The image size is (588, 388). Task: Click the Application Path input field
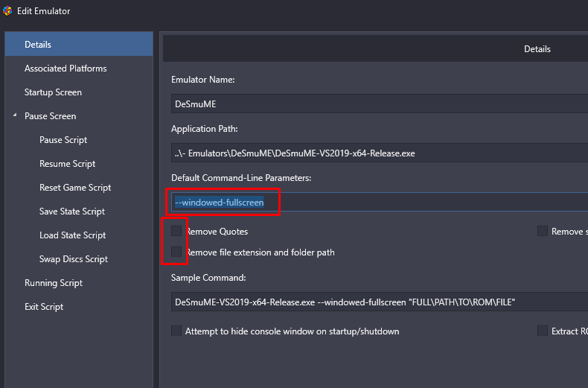coord(380,153)
